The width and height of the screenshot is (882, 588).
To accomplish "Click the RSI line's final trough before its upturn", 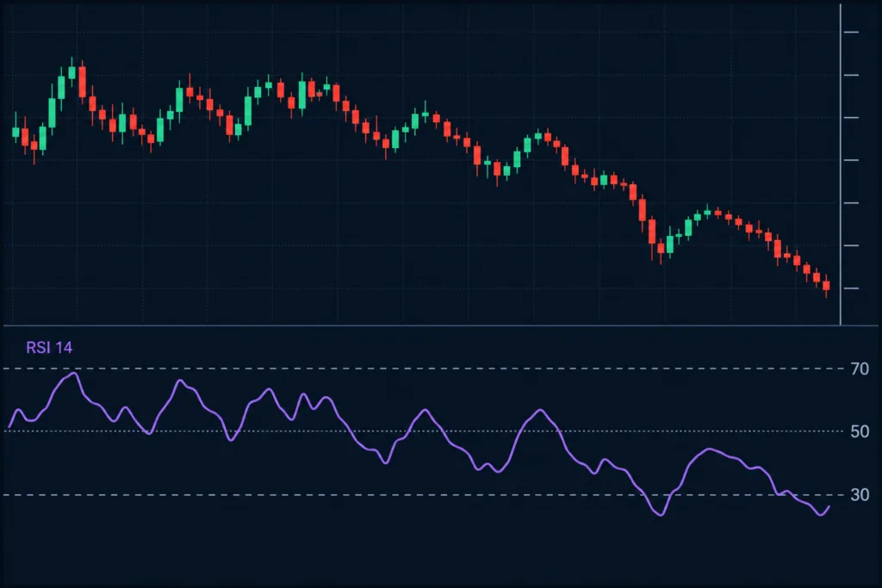I will tap(821, 514).
